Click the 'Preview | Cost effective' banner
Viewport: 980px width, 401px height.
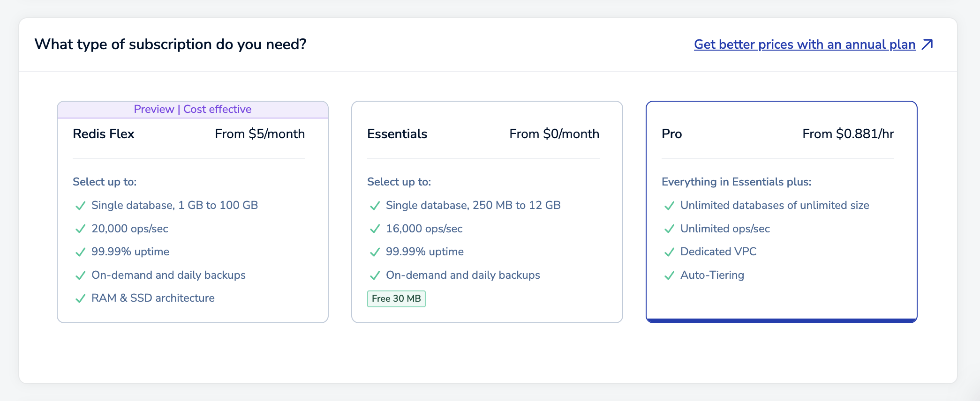pyautogui.click(x=193, y=110)
